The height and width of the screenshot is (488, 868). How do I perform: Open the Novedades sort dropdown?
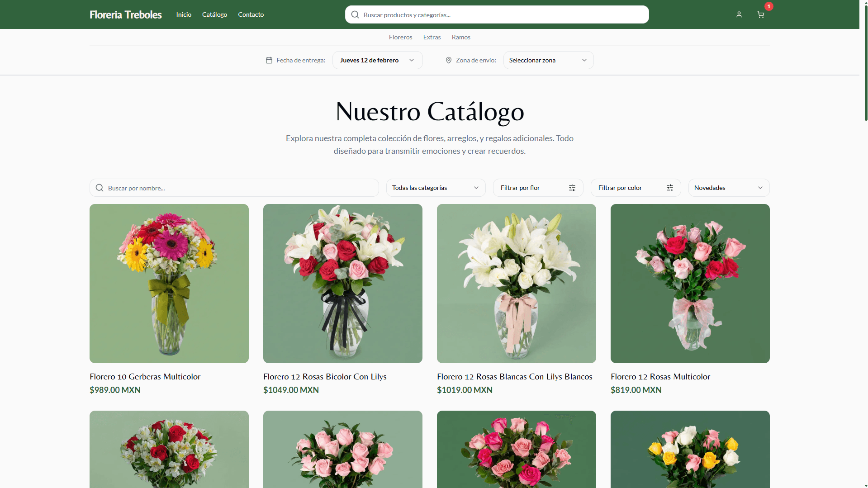click(729, 188)
